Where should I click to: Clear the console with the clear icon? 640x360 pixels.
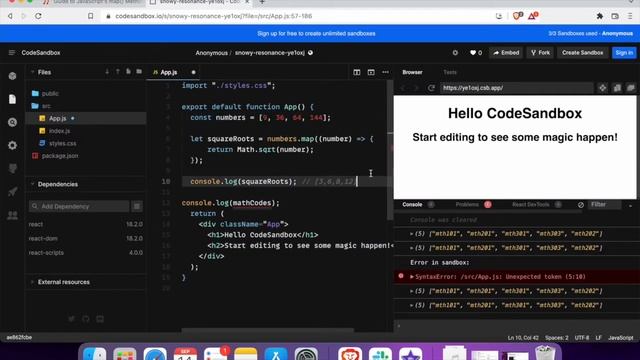coord(581,205)
